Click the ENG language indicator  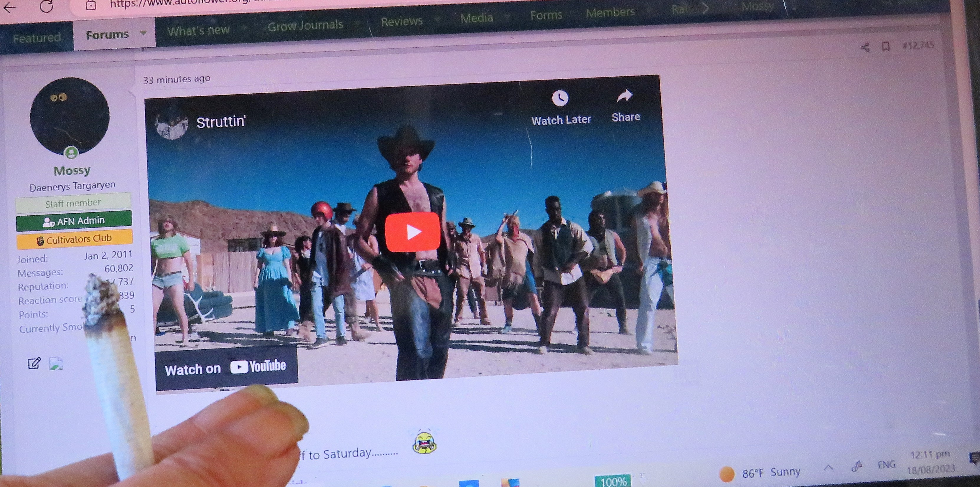(886, 465)
